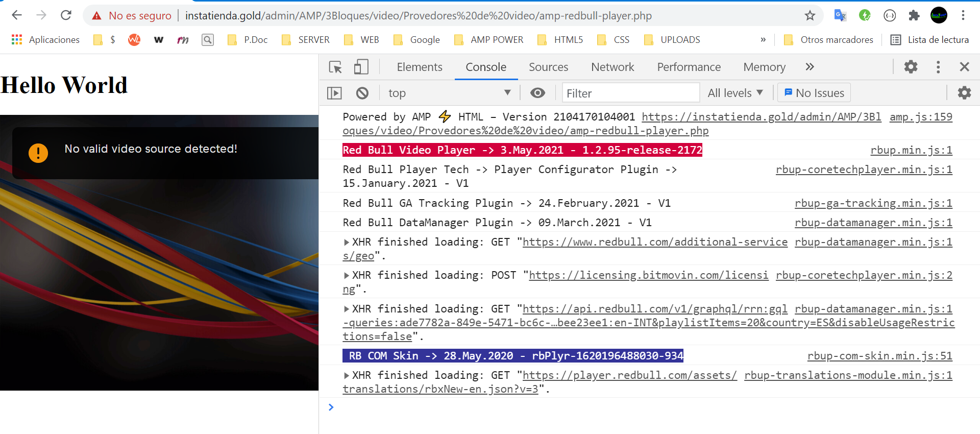The height and width of the screenshot is (434, 980).
Task: Go forward in browser history
Action: click(41, 15)
